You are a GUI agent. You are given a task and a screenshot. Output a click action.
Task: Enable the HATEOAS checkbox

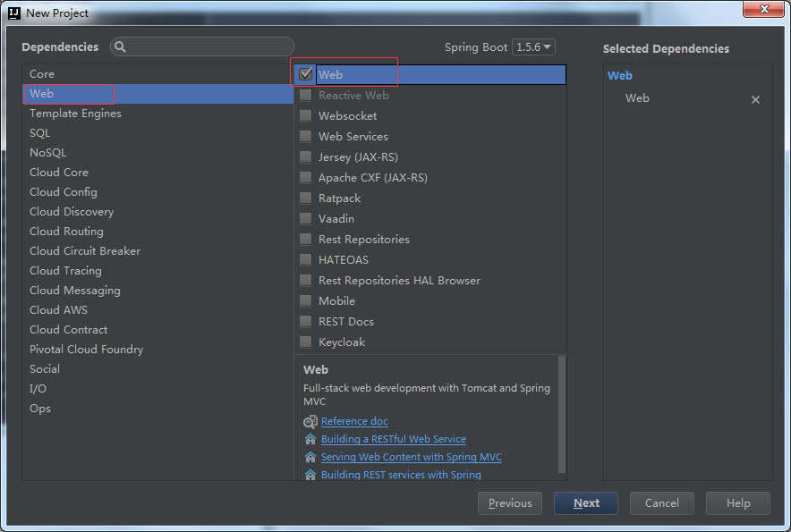(x=306, y=259)
